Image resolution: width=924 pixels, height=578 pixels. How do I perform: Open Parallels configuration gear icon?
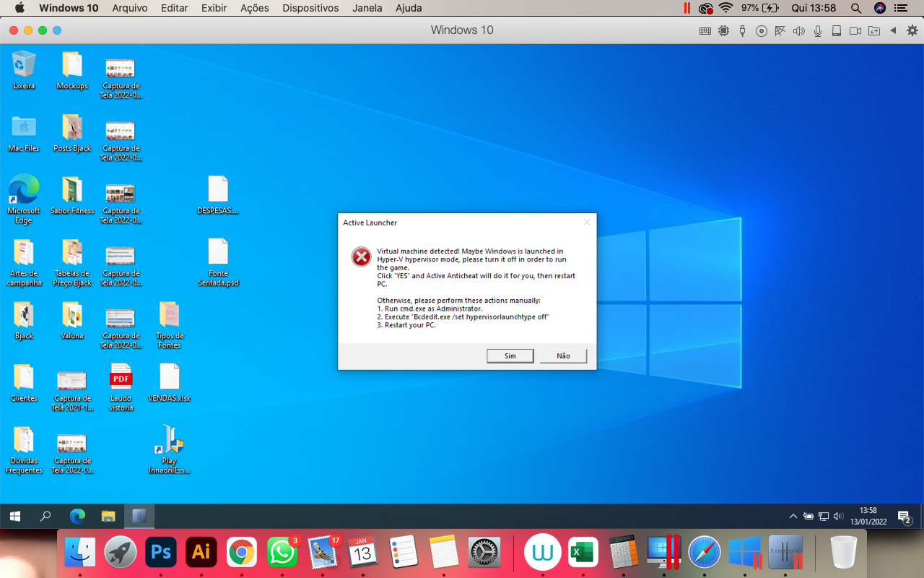(912, 30)
